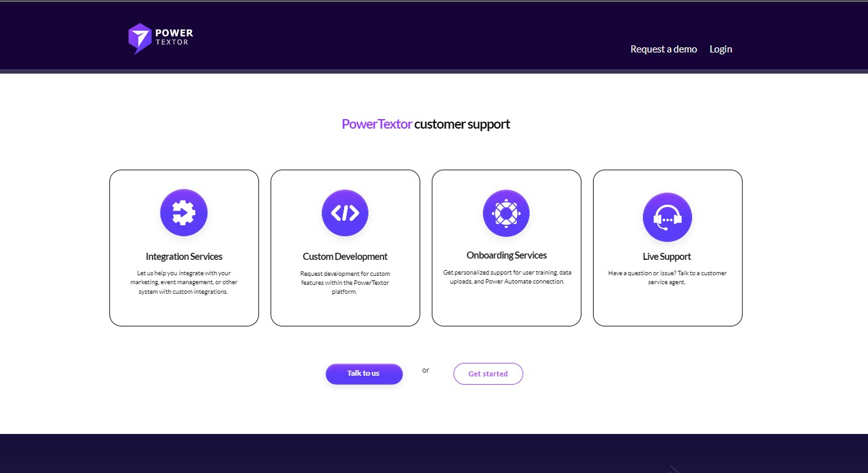Select the Custom Development heading
The width and height of the screenshot is (868, 473).
pos(345,257)
